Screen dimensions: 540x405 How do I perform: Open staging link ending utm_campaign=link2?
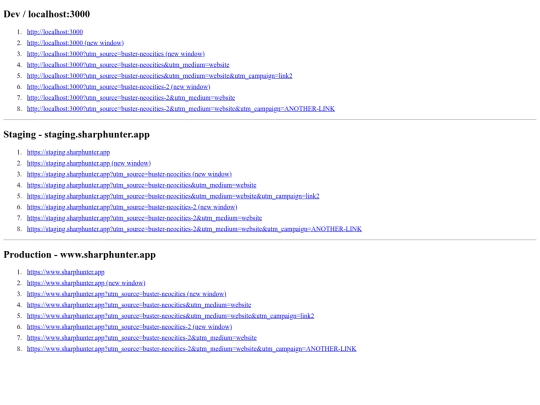tap(173, 196)
